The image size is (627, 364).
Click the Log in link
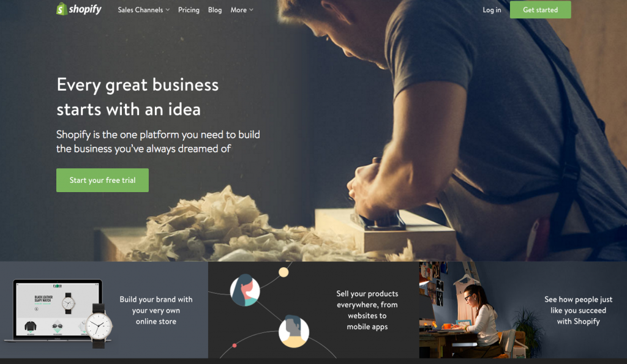tap(492, 10)
